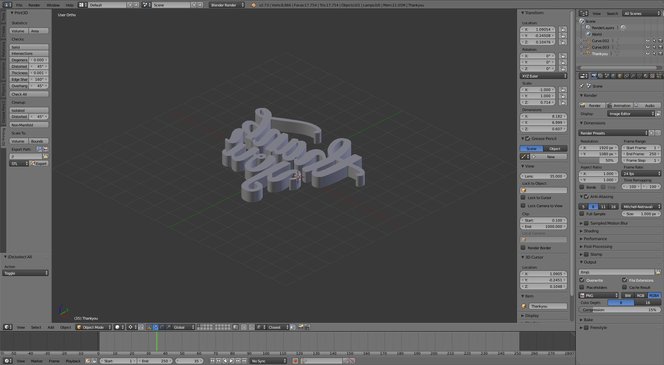
Task: Toggle the Anti-Aliasing checkbox
Action: 587,197
